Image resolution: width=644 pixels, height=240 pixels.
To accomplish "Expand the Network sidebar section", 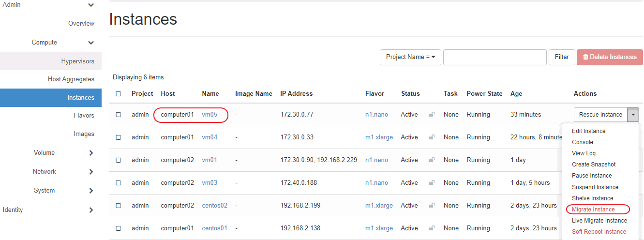I will pyautogui.click(x=91, y=172).
